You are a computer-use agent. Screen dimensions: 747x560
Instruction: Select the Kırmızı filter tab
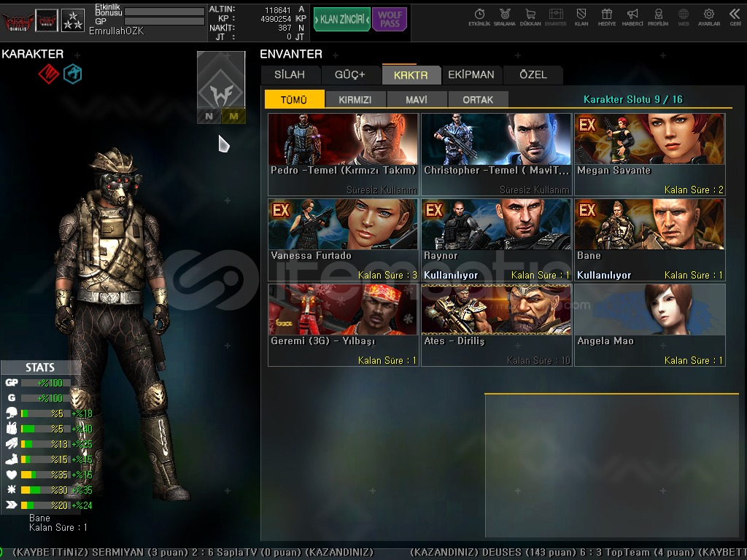(x=355, y=99)
